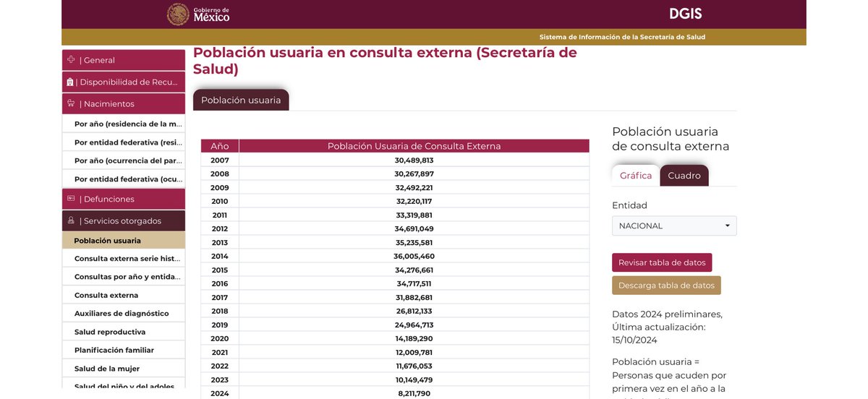Click the value 34,717,511

pos(414,283)
